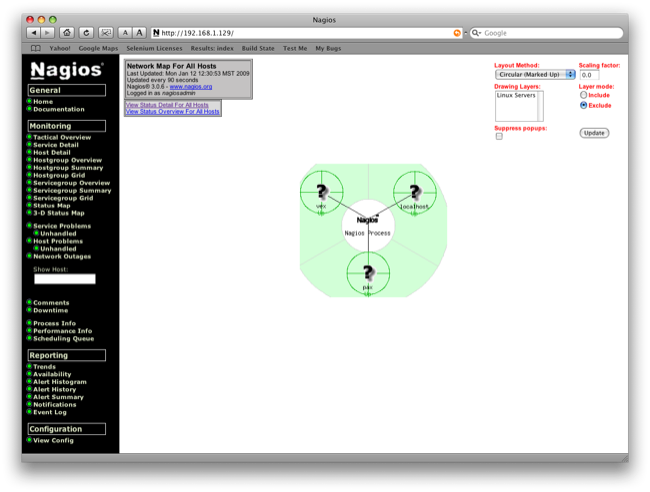Click the Google search field
Screen dimensions: 650x492
pyautogui.click(x=546, y=33)
